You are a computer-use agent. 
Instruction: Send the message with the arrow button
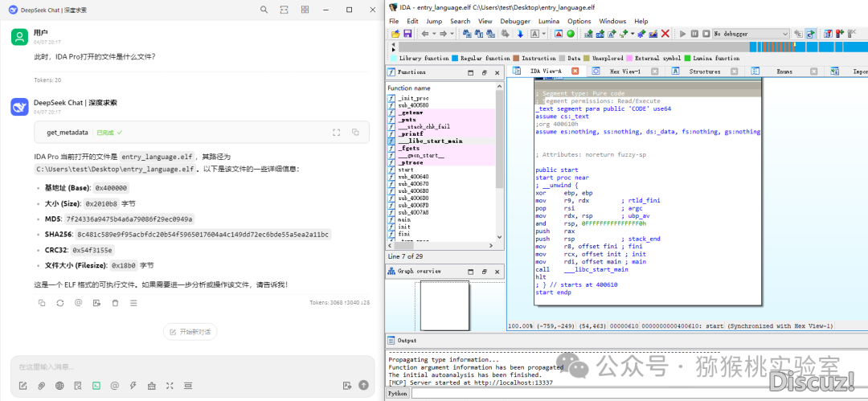point(364,386)
